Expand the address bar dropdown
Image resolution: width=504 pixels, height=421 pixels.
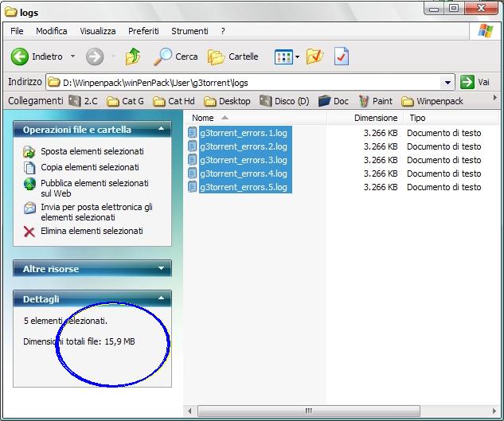447,83
